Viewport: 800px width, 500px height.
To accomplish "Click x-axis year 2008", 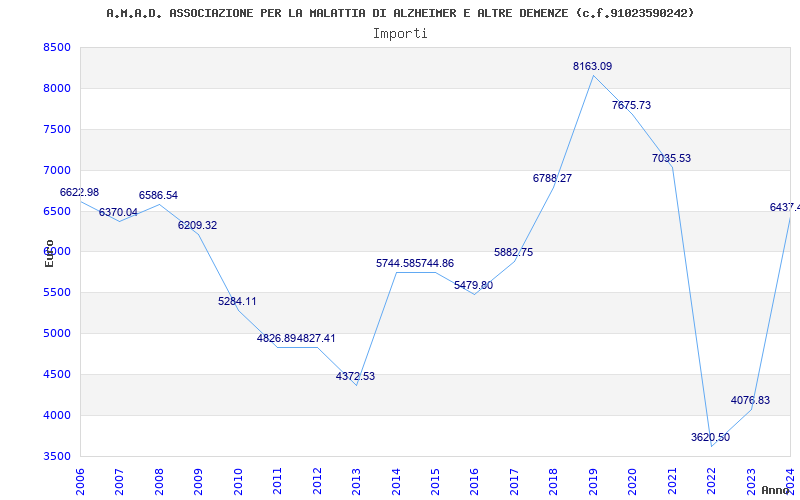I will [159, 482].
